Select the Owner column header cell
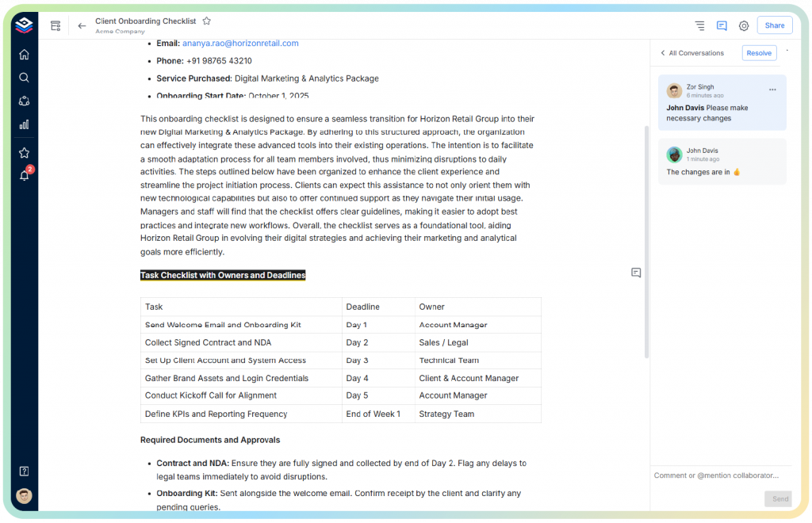Screen dimensions: 812x523 (x=478, y=307)
